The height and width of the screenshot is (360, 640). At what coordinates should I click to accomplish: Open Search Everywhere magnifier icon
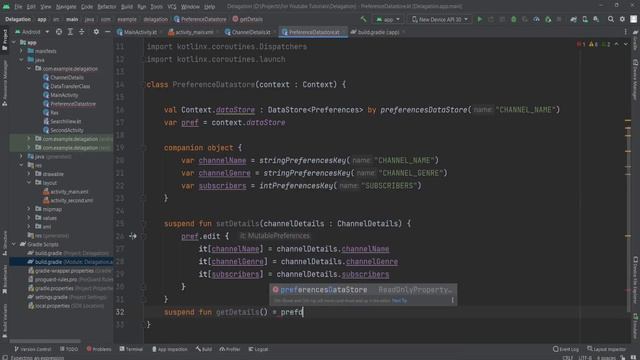coord(611,19)
